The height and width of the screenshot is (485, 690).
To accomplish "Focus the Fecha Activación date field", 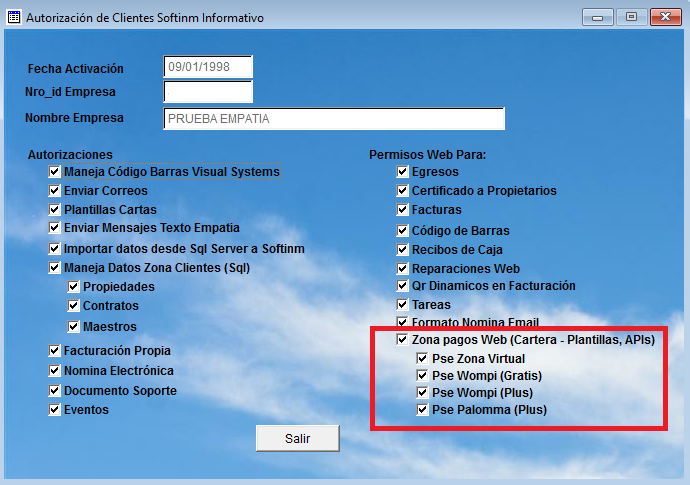I will pos(208,67).
